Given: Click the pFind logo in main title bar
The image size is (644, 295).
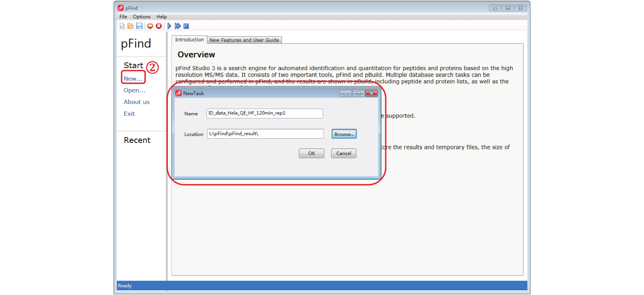Looking at the screenshot, I should [x=121, y=8].
